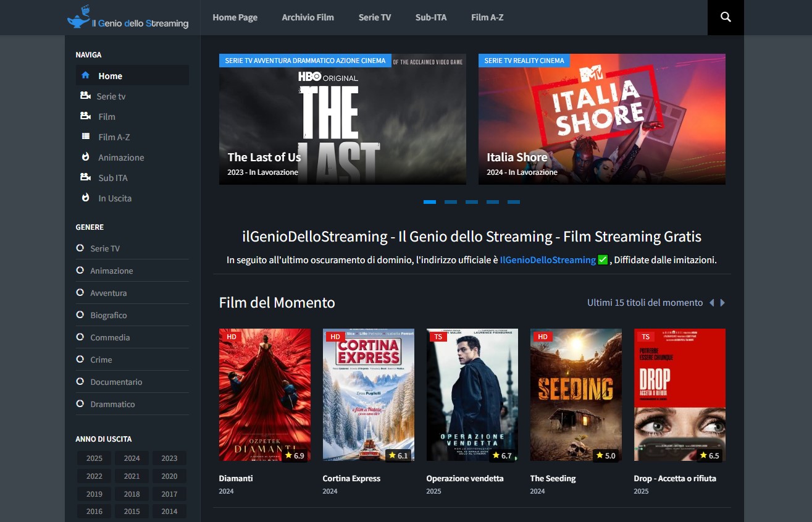Click the 5.0 star rating on The Seeding
This screenshot has width=812, height=522.
(x=606, y=455)
